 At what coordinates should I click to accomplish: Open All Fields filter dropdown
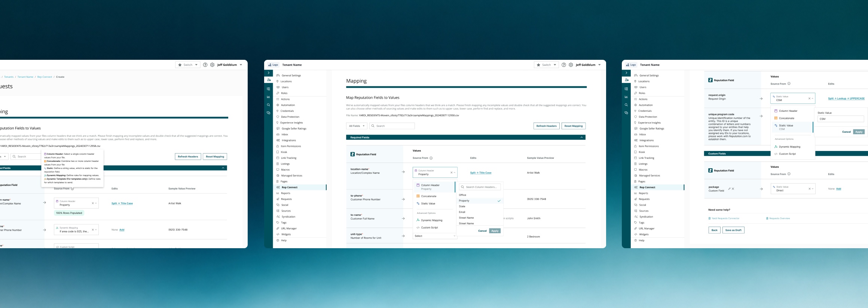coord(357,126)
